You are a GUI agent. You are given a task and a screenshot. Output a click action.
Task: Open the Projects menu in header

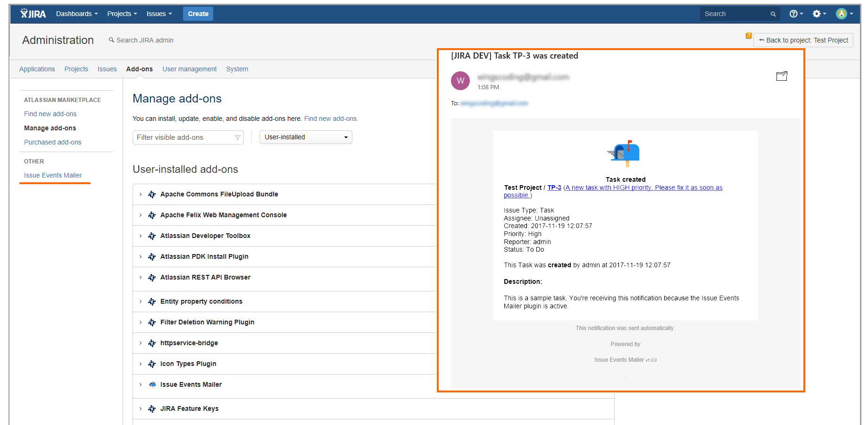click(122, 14)
